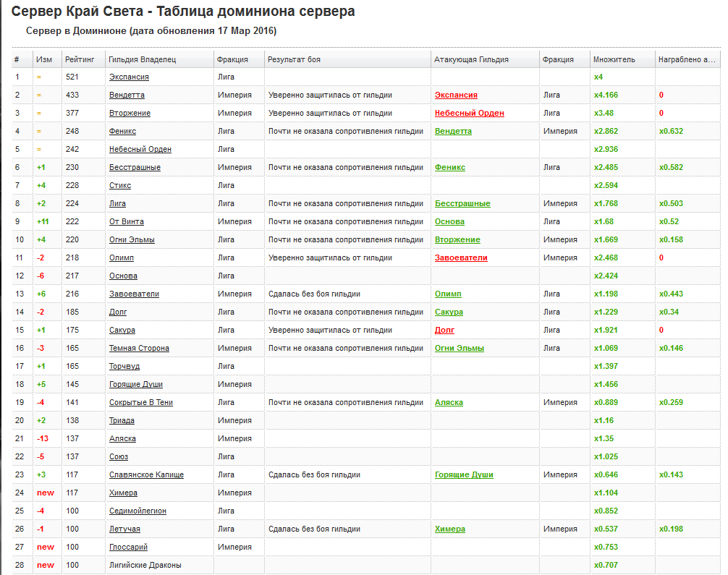Open green attacker link Вторжение in Огни Эльмы row
This screenshot has width=728, height=575.
(x=457, y=240)
